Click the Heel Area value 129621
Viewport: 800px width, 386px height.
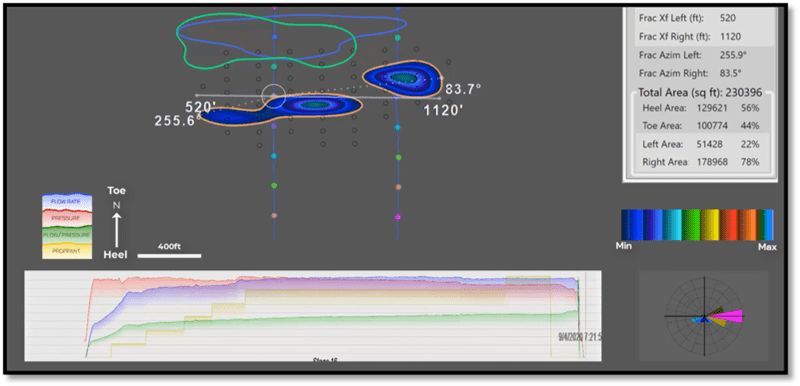[712, 108]
